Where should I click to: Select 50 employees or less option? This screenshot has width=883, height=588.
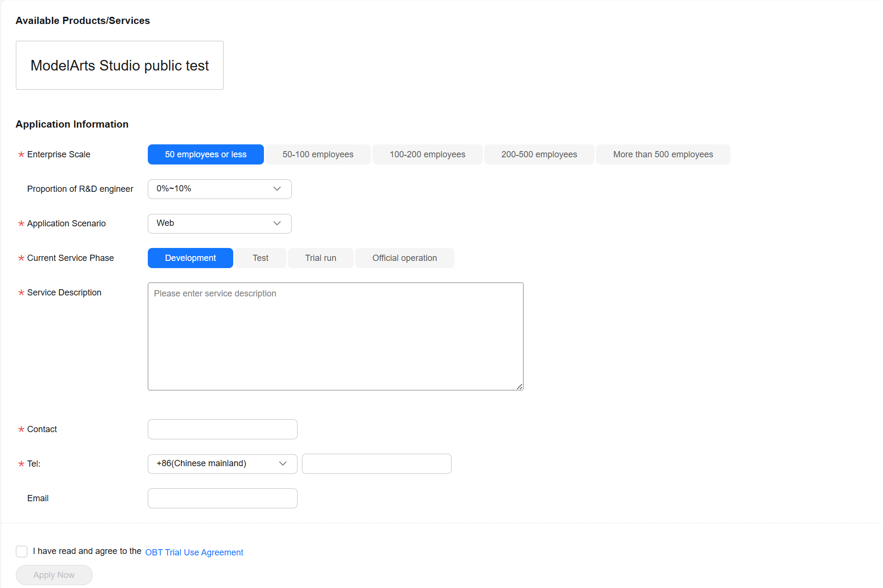(x=205, y=154)
